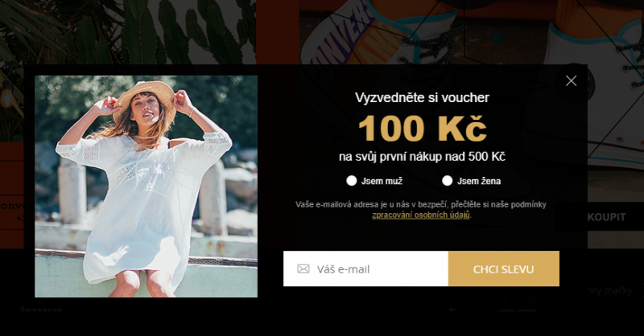Click the dimmed Converse logo at the bottom left
Viewport: 644px width, 336px height.
coord(41,309)
